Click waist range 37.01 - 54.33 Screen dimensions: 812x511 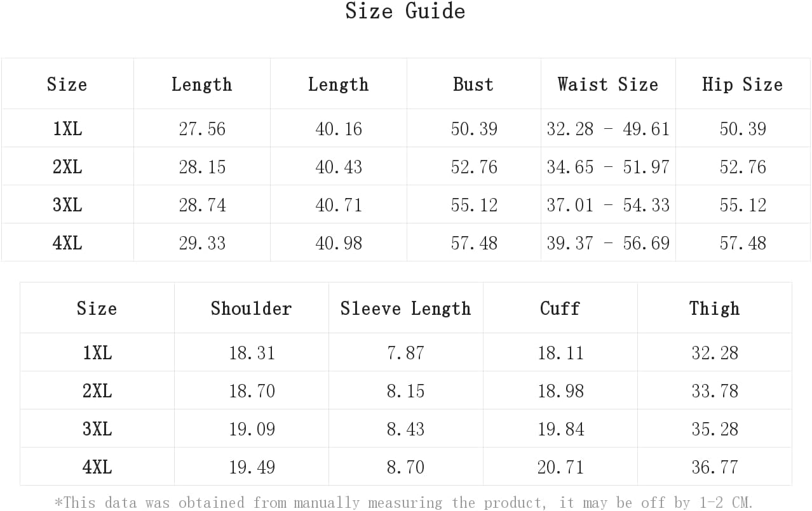[x=608, y=205]
